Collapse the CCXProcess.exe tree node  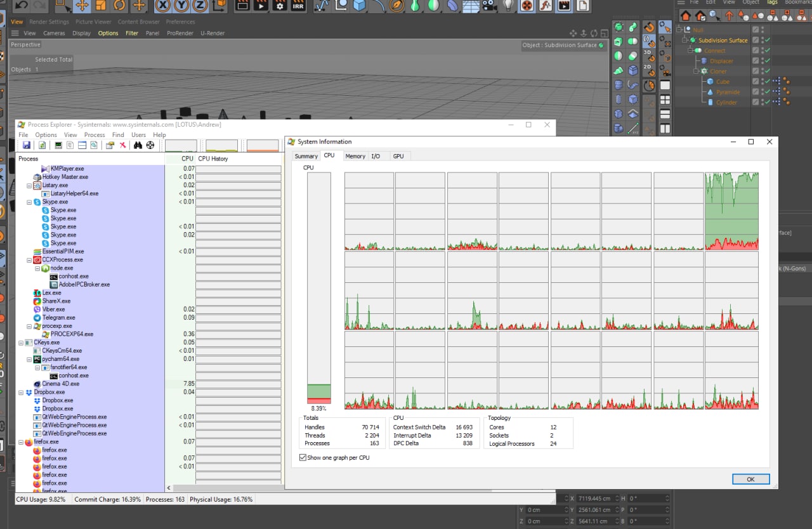pyautogui.click(x=29, y=259)
